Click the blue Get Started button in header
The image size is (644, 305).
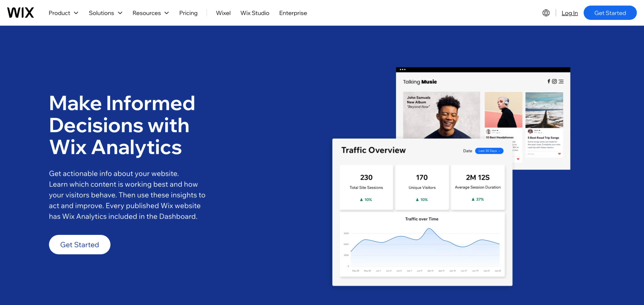(x=610, y=13)
